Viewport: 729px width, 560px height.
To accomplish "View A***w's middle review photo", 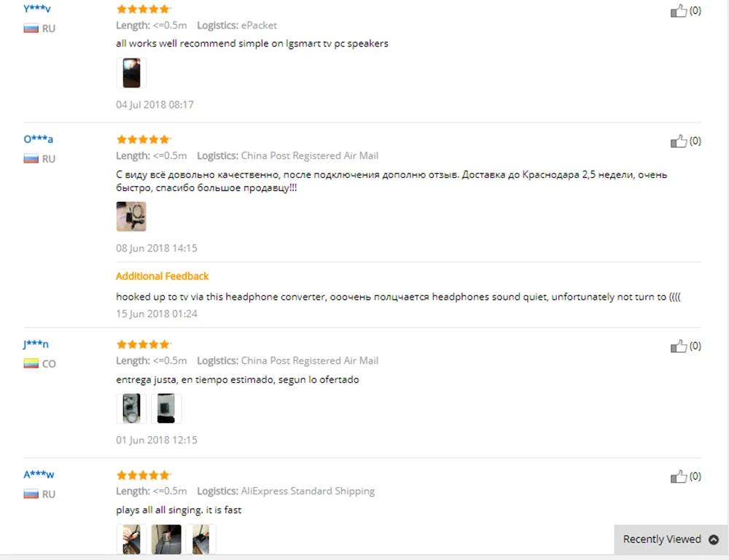I will tap(166, 539).
